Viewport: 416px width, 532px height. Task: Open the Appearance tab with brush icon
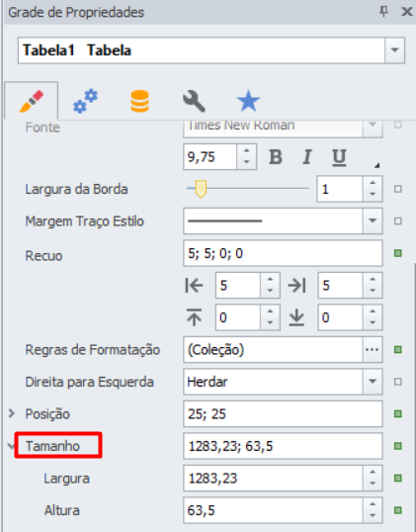tap(32, 101)
